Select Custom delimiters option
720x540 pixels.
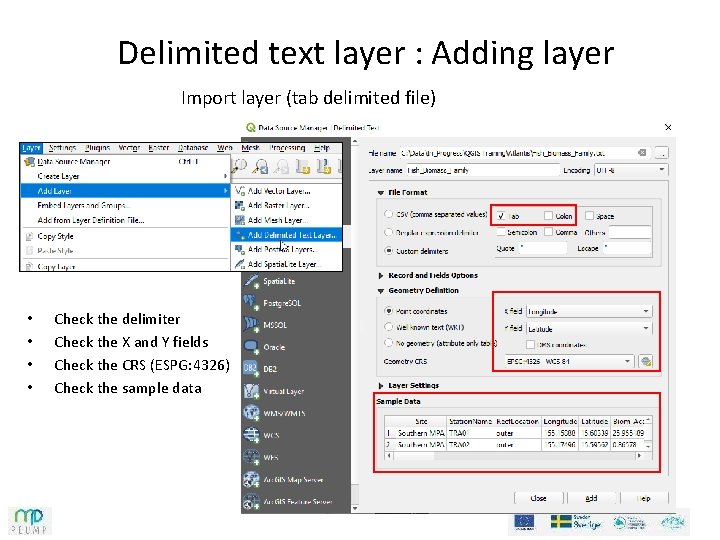(x=389, y=251)
